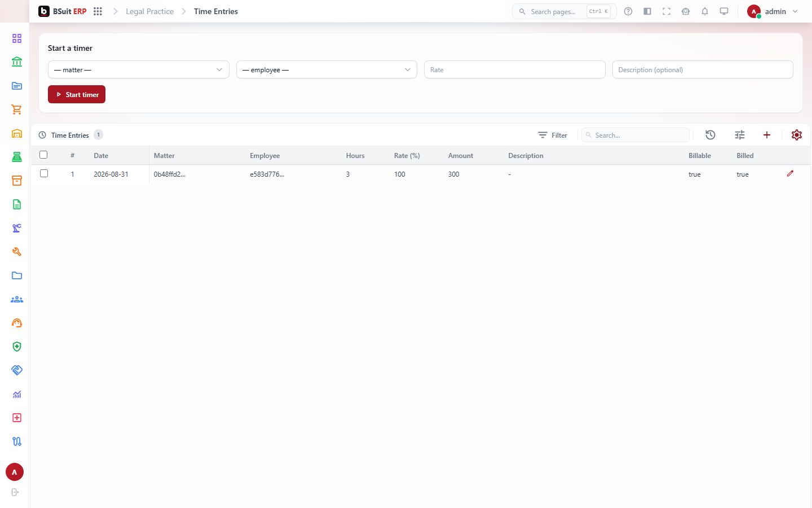The image size is (812, 508).
Task: Open notifications bell icon
Action: coord(705,11)
